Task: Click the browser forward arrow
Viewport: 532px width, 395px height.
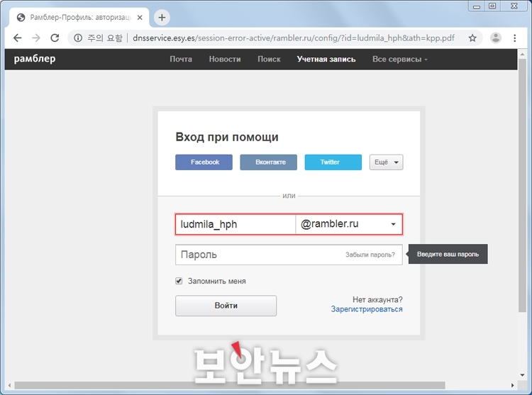Action: click(36, 38)
